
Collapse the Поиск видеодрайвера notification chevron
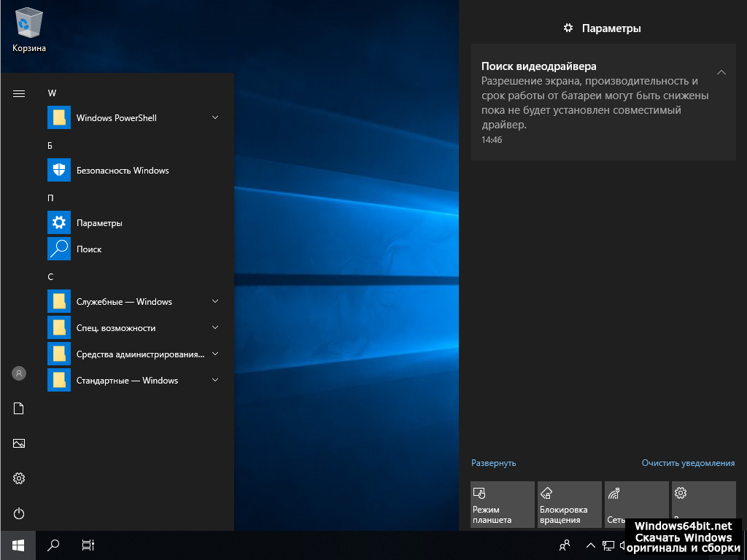click(x=721, y=72)
